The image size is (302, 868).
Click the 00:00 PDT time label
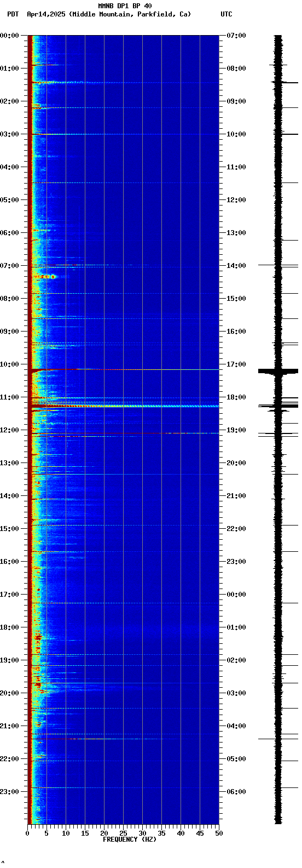pyautogui.click(x=10, y=36)
